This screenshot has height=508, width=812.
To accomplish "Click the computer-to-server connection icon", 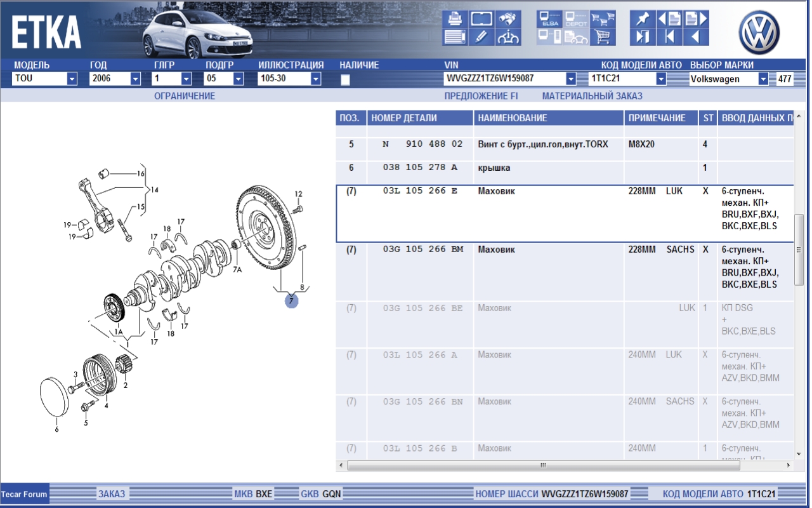I will tap(549, 37).
